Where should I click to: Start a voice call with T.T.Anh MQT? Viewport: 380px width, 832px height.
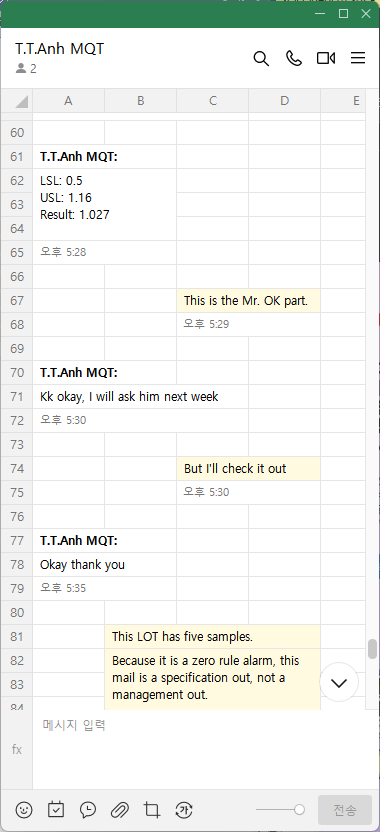point(293,58)
